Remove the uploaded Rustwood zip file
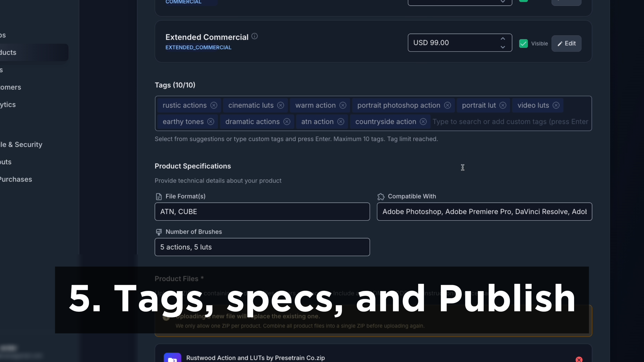The height and width of the screenshot is (362, 644). click(x=579, y=359)
